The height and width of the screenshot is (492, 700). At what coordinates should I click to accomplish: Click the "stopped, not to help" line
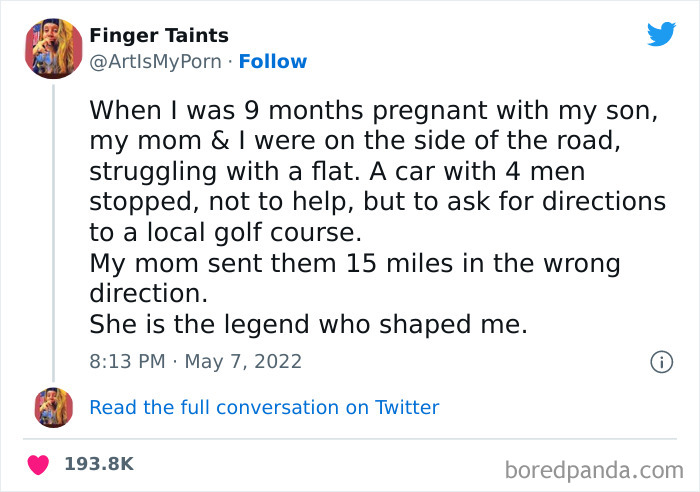pos(377,201)
